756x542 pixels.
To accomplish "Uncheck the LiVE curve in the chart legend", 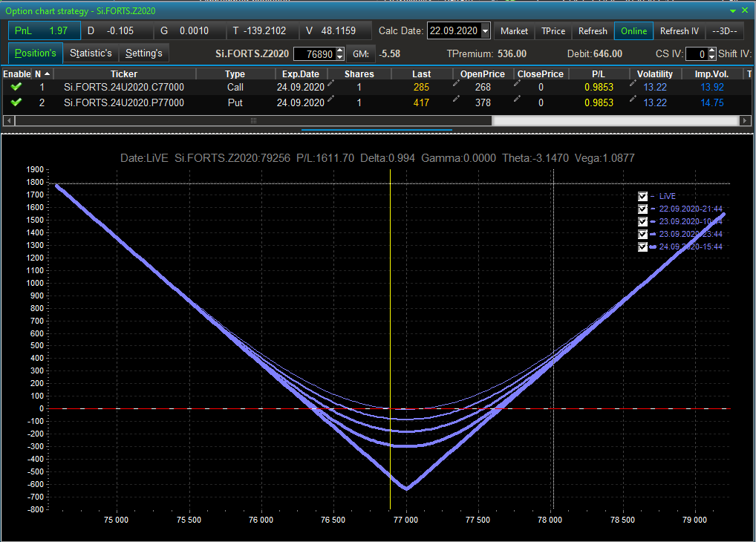I will pyautogui.click(x=643, y=197).
